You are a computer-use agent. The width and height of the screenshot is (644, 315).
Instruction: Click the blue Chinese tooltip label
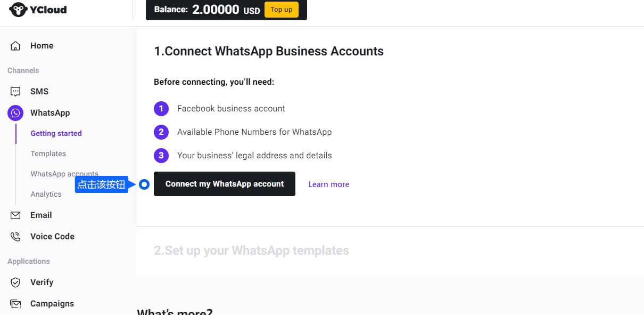pyautogui.click(x=101, y=184)
